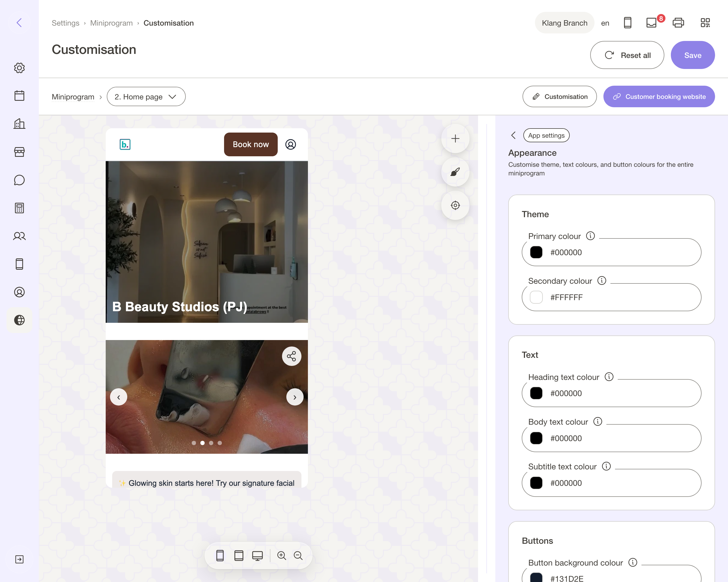
Task: Click the profile icon in preview header
Action: click(290, 144)
